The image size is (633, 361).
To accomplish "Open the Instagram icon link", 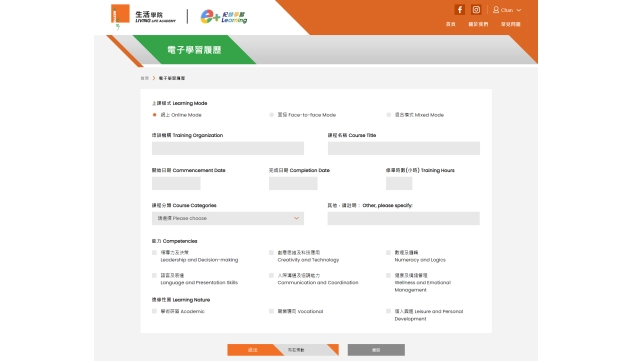I will point(476,10).
